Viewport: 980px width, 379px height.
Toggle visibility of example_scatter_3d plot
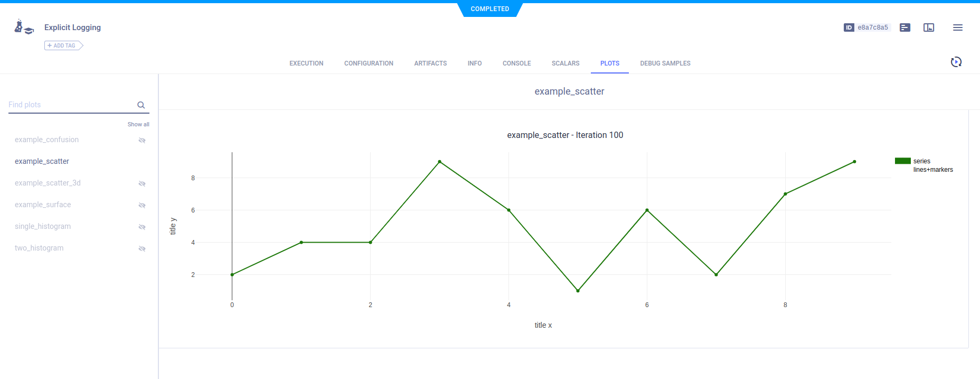tap(142, 183)
